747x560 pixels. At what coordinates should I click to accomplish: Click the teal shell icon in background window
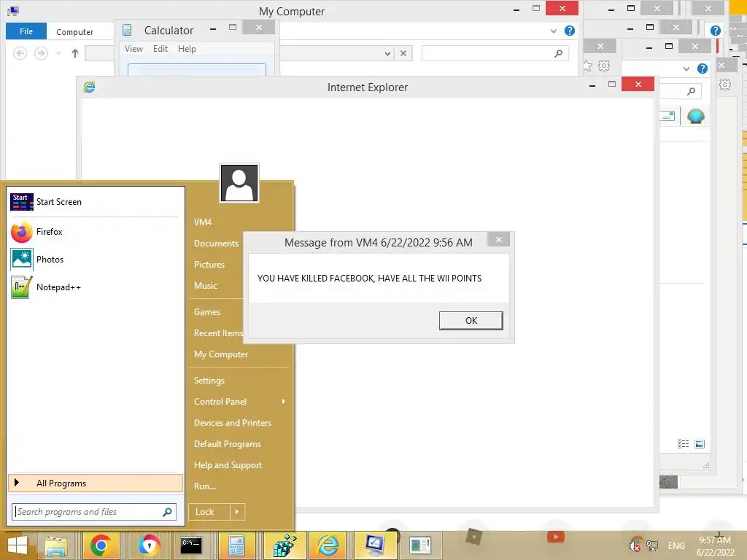coord(695,116)
